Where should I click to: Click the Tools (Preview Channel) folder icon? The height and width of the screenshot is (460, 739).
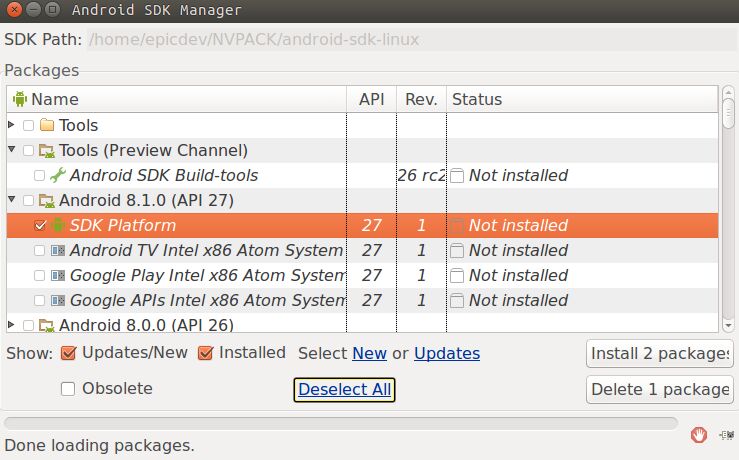pos(47,151)
